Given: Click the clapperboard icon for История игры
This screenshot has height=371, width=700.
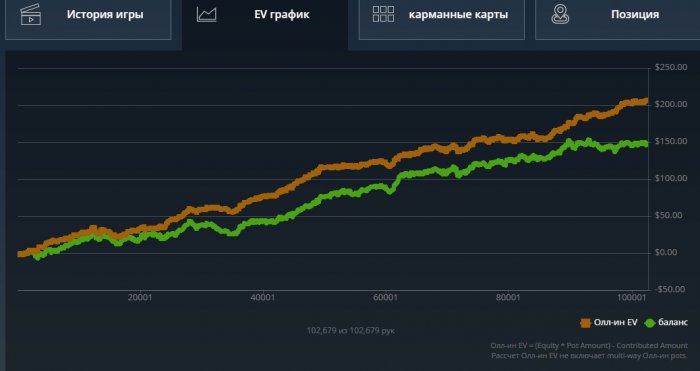Looking at the screenshot, I should 31,14.
